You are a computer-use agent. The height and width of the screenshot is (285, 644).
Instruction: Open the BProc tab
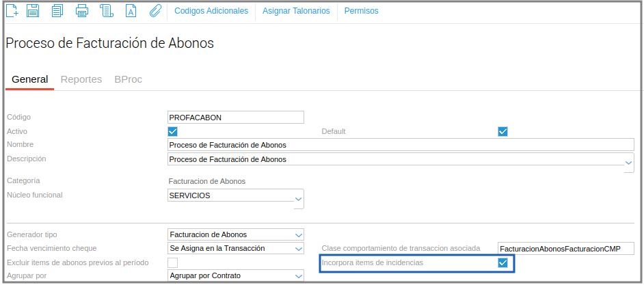coord(129,79)
